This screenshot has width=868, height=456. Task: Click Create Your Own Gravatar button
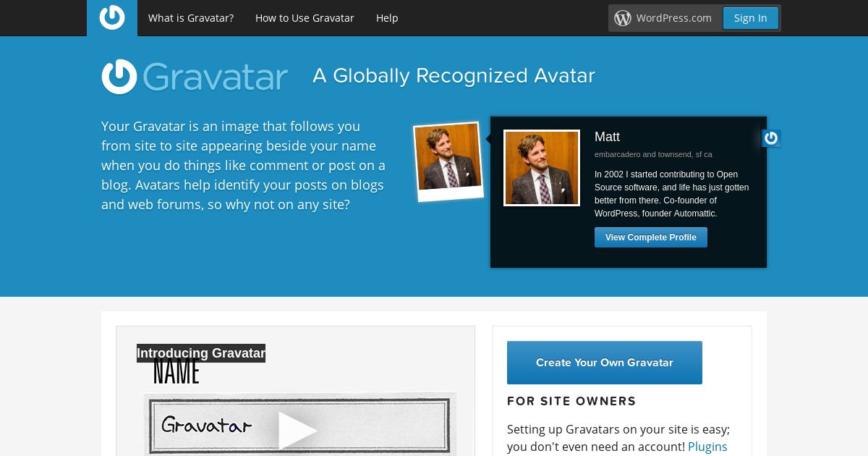click(605, 363)
